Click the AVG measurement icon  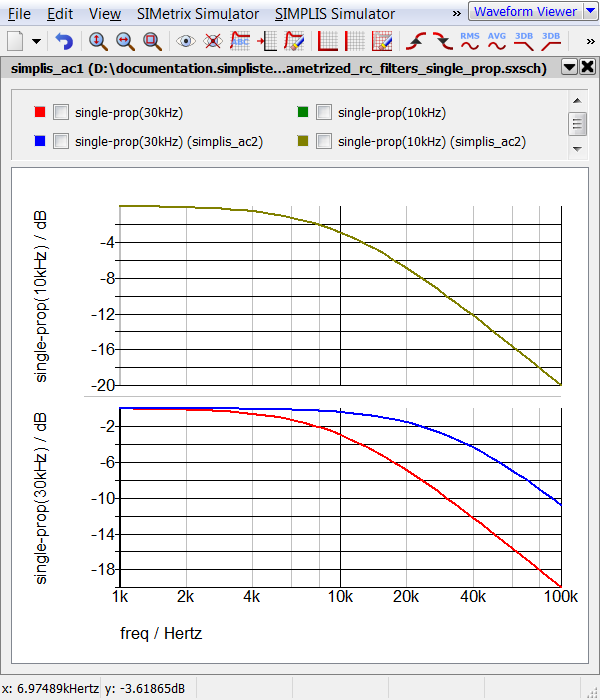tap(497, 41)
